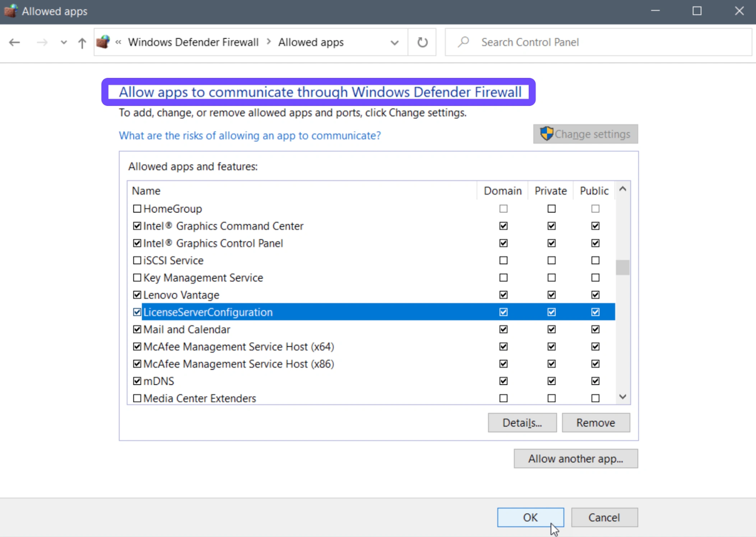Open breadcrumb chevron after Windows Defender Firewall
The height and width of the screenshot is (537, 756).
pos(269,42)
